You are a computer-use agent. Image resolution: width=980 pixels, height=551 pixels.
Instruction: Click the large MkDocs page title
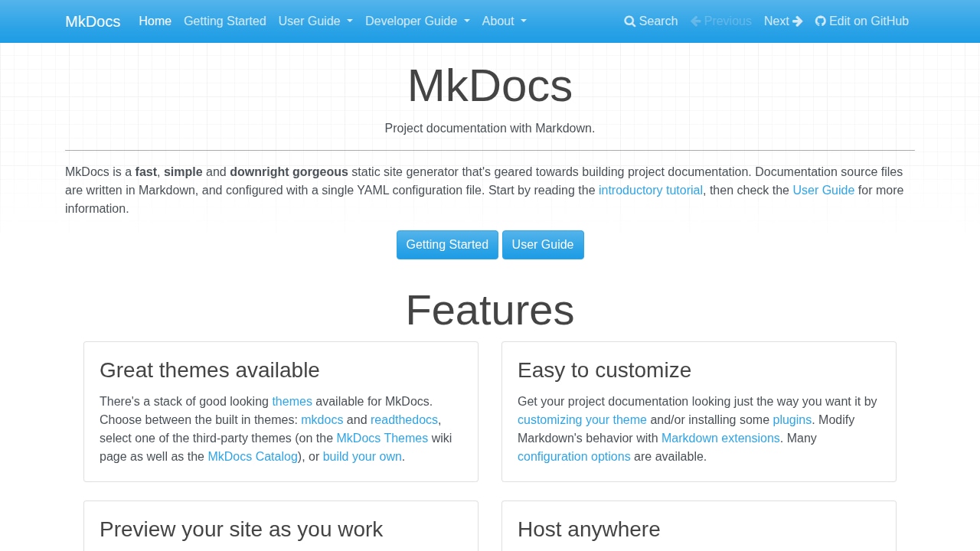tap(490, 85)
